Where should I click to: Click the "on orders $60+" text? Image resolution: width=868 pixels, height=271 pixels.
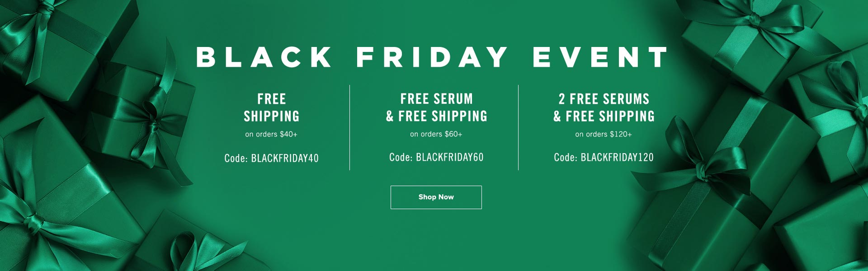point(436,134)
